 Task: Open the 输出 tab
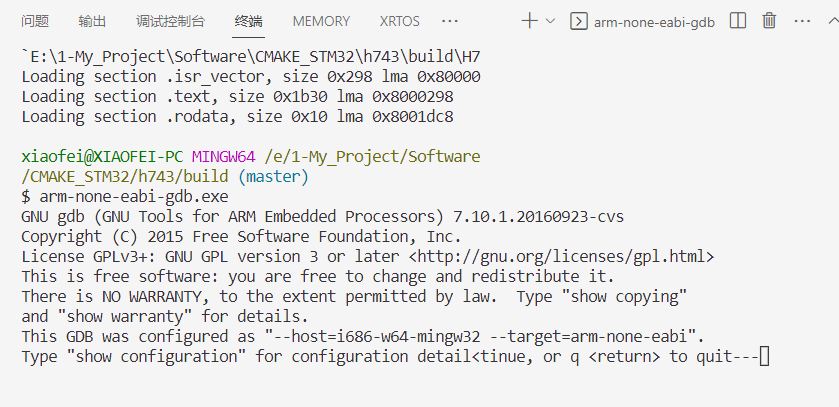[x=92, y=21]
